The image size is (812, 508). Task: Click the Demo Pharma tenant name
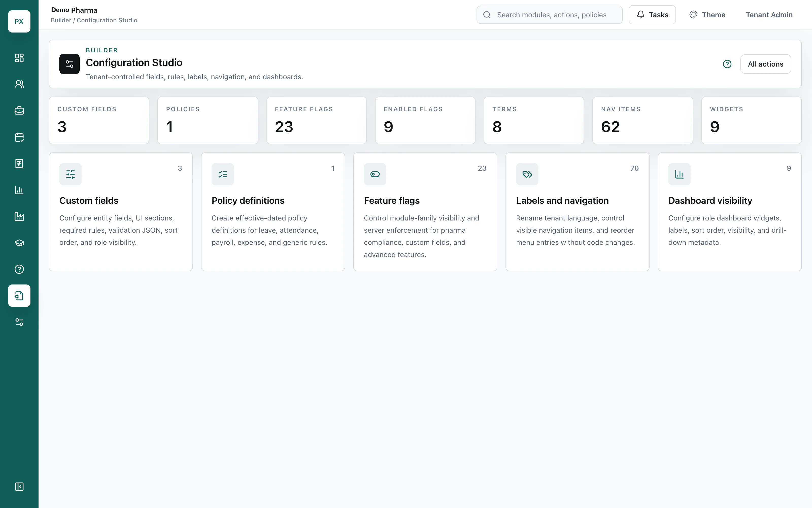(x=74, y=10)
